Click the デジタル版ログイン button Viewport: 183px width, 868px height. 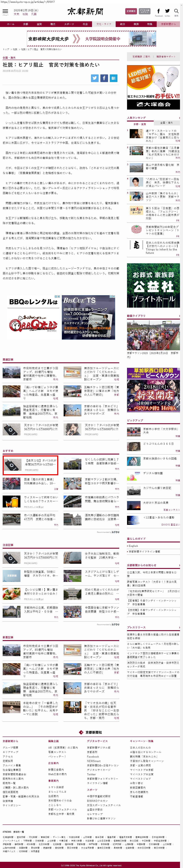pos(145,11)
